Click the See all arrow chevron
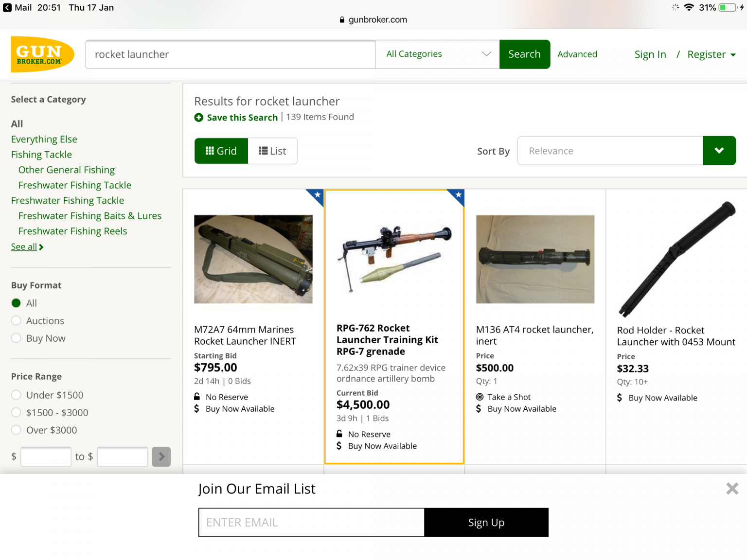Viewport: 747px width, 560px height. pos(41,247)
